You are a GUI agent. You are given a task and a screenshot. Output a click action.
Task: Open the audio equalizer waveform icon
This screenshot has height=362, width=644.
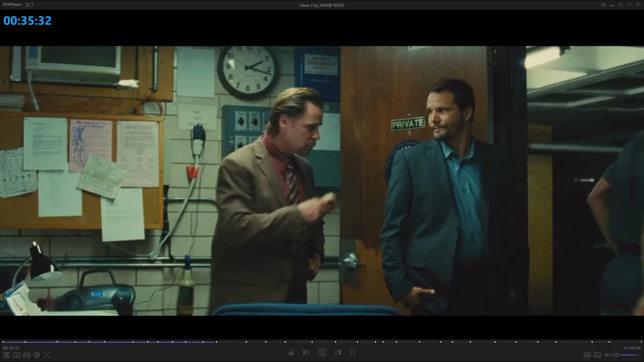coord(607,355)
